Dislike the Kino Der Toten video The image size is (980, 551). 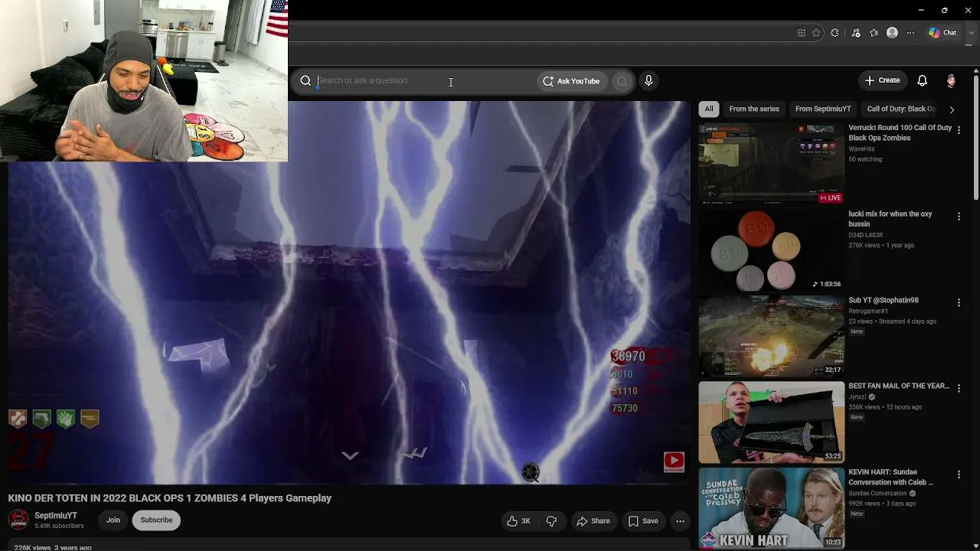click(x=551, y=521)
